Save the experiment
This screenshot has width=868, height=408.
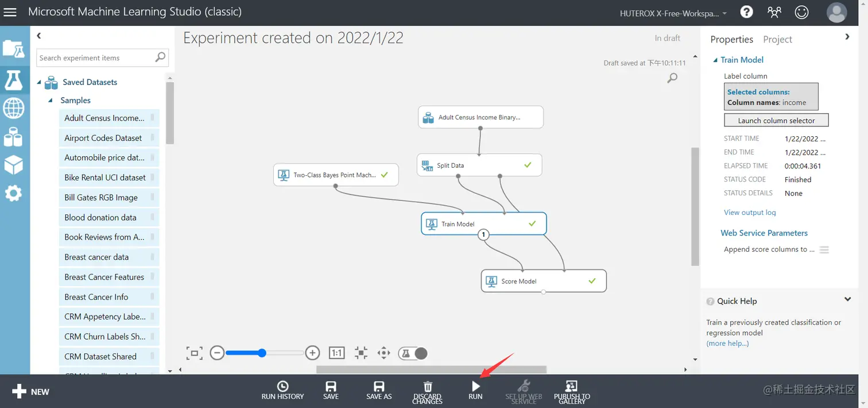[331, 390]
